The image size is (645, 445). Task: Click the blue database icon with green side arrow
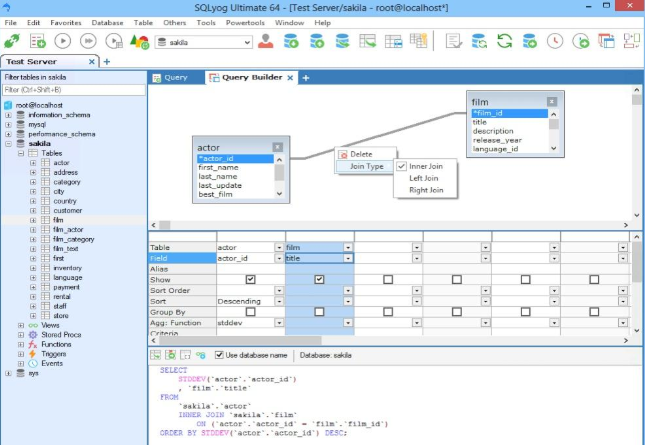pos(342,41)
